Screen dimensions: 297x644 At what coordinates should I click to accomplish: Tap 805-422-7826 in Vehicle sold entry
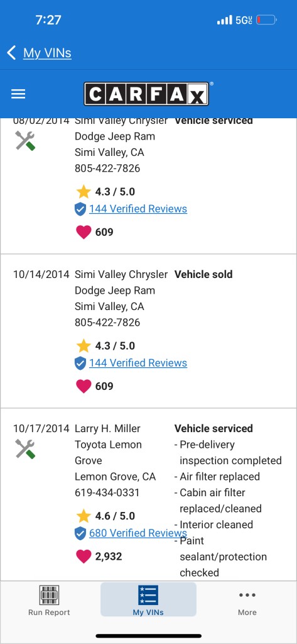[107, 323]
